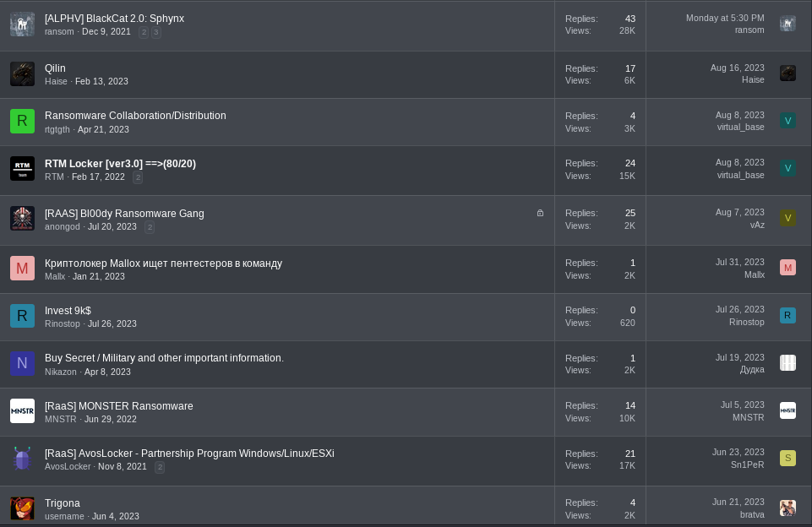This screenshot has height=527, width=812.
Task: Click the lock icon on the Bl00dy thread row
Action: (540, 213)
